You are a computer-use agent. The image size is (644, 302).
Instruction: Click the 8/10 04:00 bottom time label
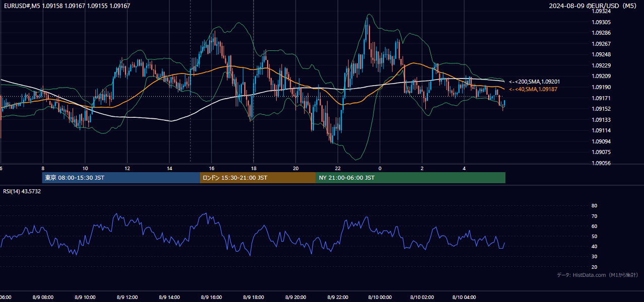pyautogui.click(x=464, y=297)
